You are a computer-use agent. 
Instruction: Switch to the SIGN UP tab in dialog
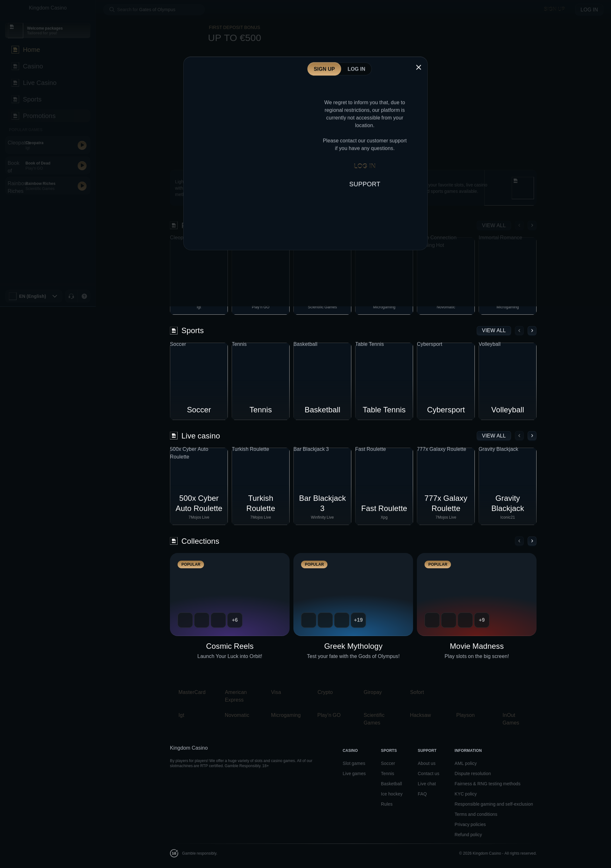[x=324, y=69]
